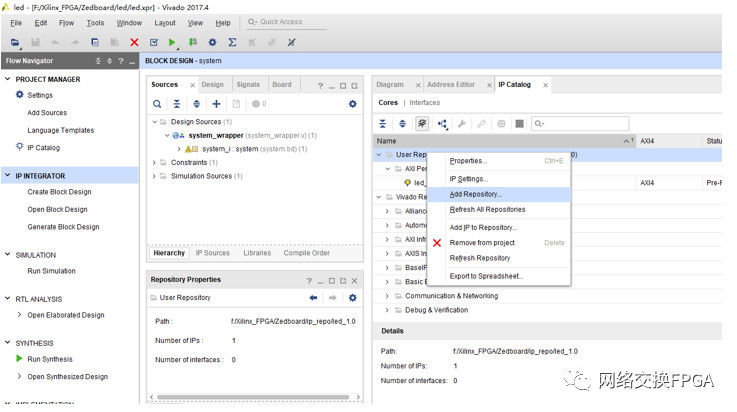Open the Tools menu
This screenshot has width=737, height=412.
coord(95,23)
